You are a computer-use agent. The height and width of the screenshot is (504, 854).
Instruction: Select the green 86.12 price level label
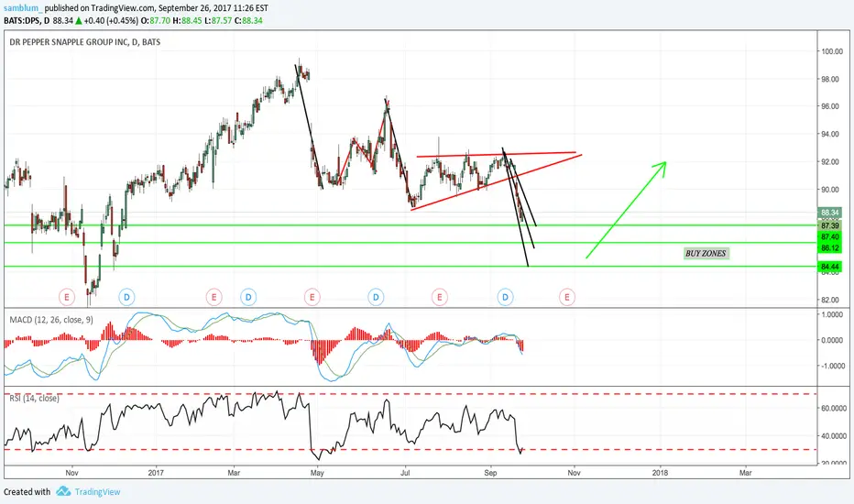pos(829,248)
